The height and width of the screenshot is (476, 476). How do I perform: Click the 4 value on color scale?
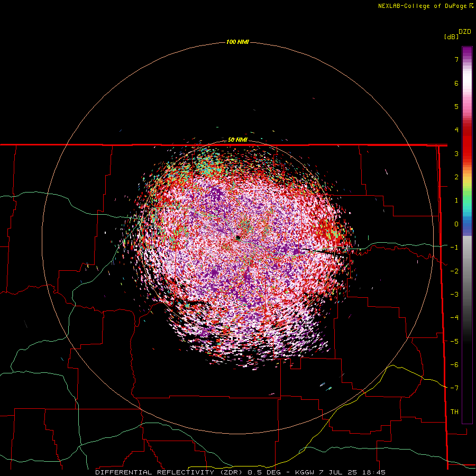pos(456,130)
